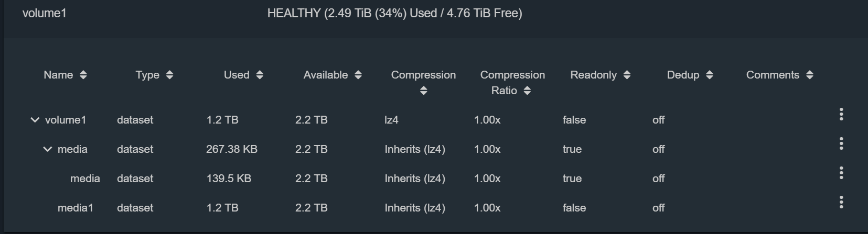Collapse the parent media dataset chevron

[x=47, y=149]
